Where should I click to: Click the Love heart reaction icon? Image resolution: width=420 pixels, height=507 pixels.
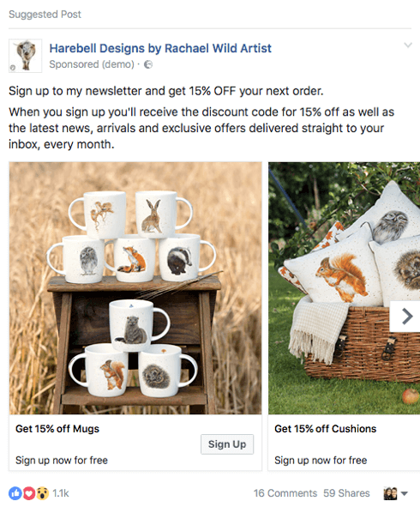[29, 493]
